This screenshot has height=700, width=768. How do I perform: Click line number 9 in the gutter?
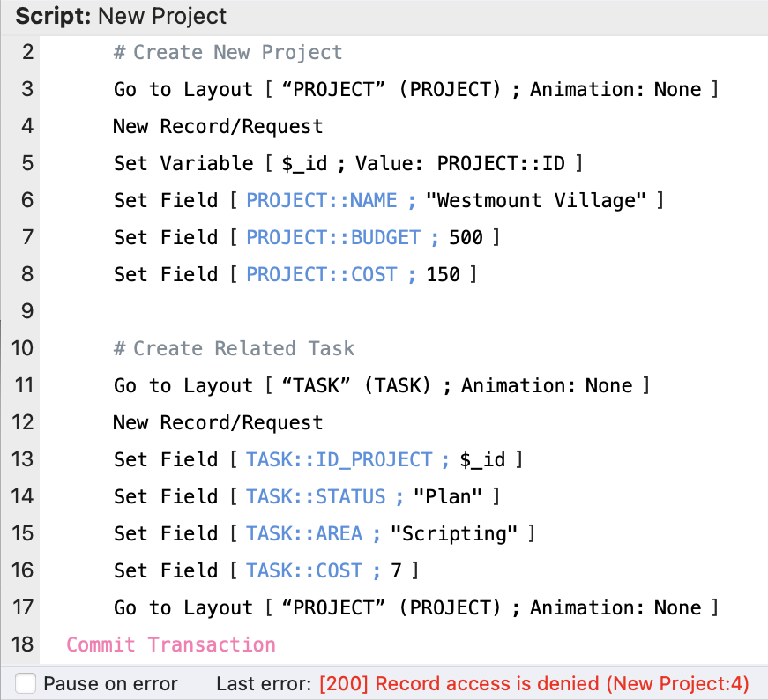click(x=26, y=311)
